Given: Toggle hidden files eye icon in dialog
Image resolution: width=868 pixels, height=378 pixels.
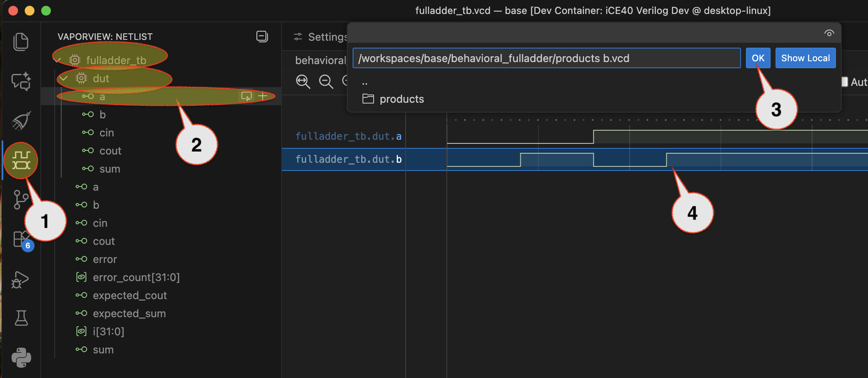Looking at the screenshot, I should [x=829, y=33].
